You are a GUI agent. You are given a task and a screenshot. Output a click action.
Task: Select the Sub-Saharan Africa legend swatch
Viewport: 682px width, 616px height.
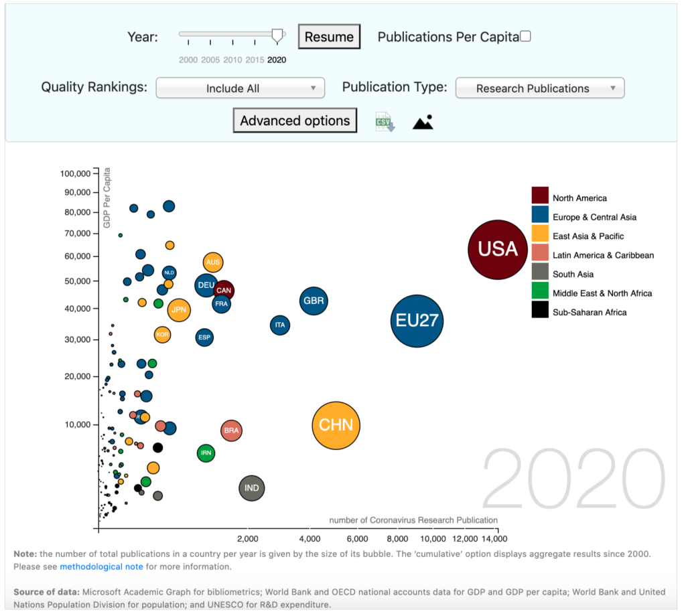(x=539, y=311)
